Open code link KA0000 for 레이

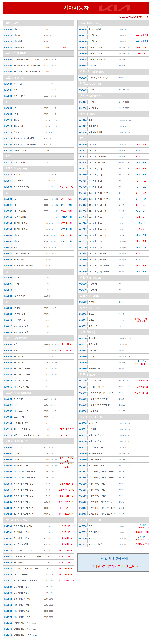(x=8, y=29)
